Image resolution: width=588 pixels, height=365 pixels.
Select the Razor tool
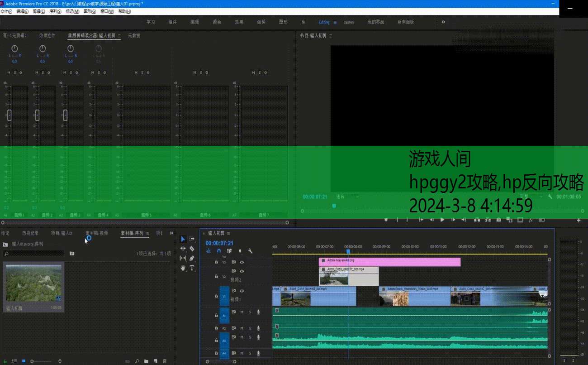(x=192, y=249)
